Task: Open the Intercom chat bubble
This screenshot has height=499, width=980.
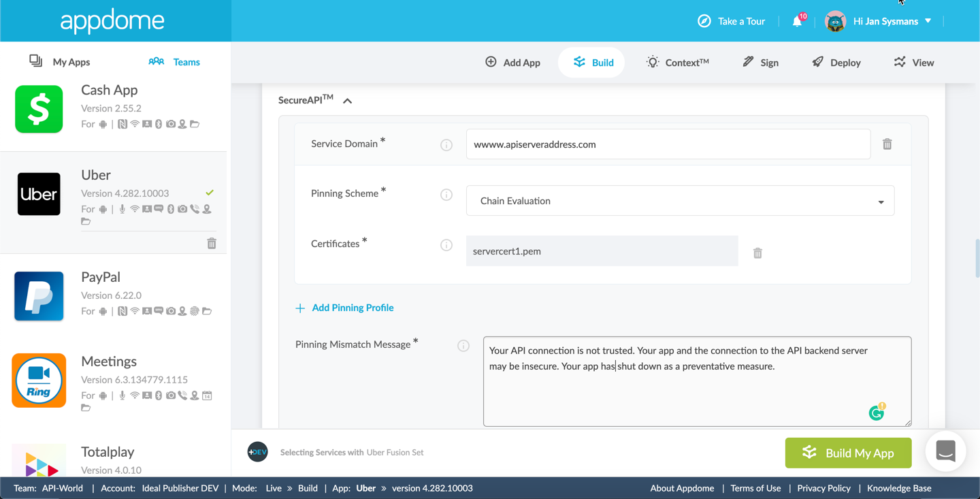Action: click(x=945, y=452)
